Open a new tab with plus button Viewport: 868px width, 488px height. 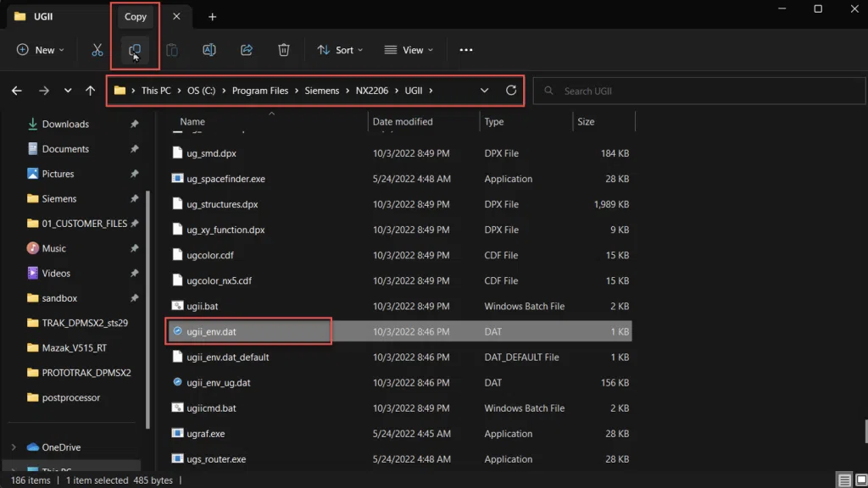click(212, 17)
